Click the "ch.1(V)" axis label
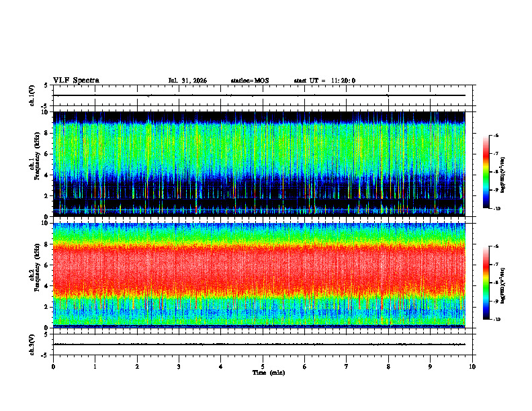The height and width of the screenshot is (411, 532). 32,95
